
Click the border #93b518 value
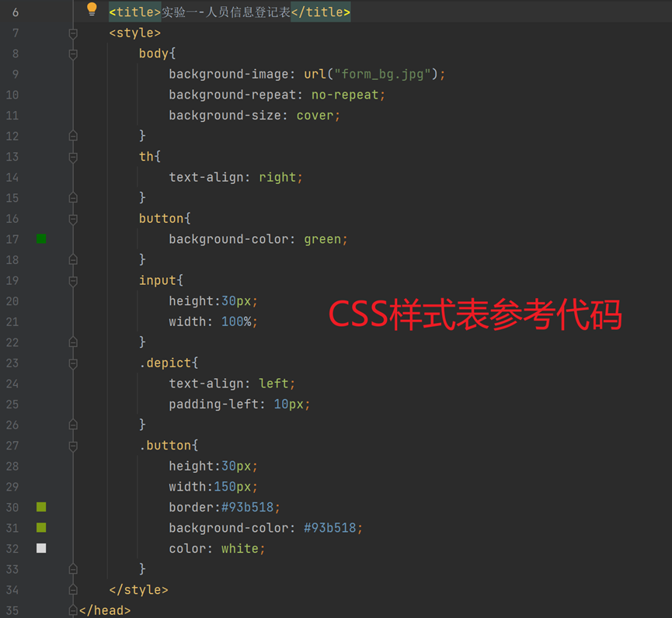click(x=247, y=507)
